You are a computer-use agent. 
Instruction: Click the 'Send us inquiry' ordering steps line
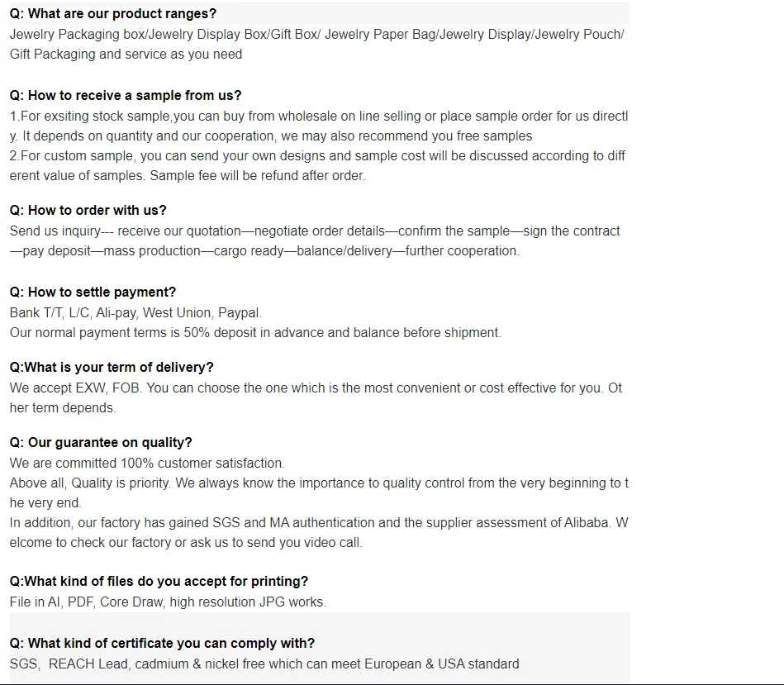315,231
